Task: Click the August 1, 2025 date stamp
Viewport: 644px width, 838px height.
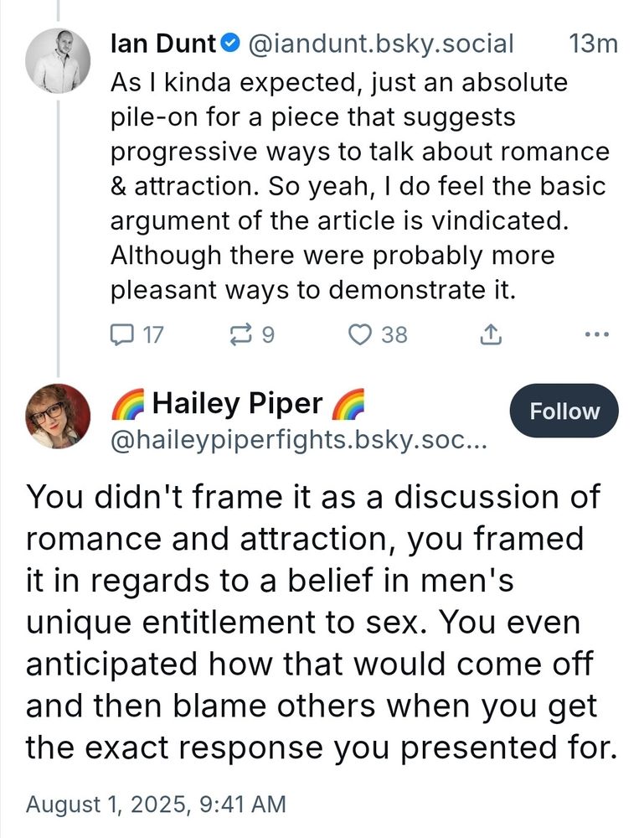Action: point(156,805)
